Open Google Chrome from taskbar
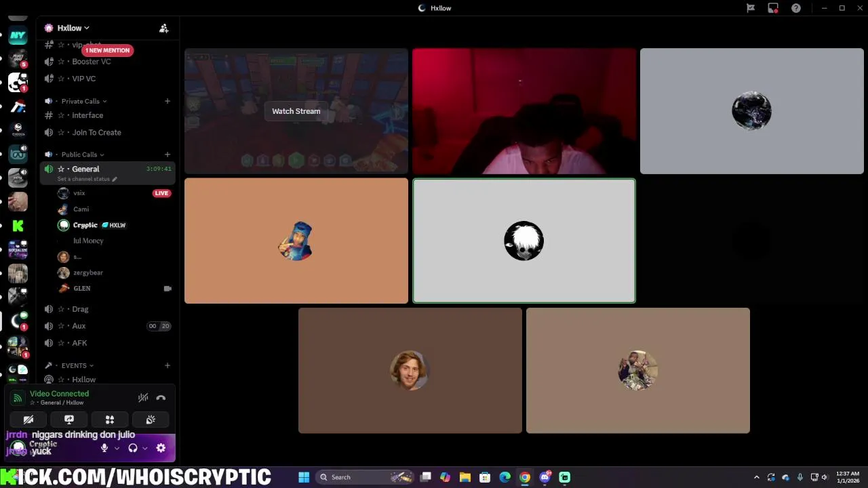The width and height of the screenshot is (868, 488). point(525,477)
